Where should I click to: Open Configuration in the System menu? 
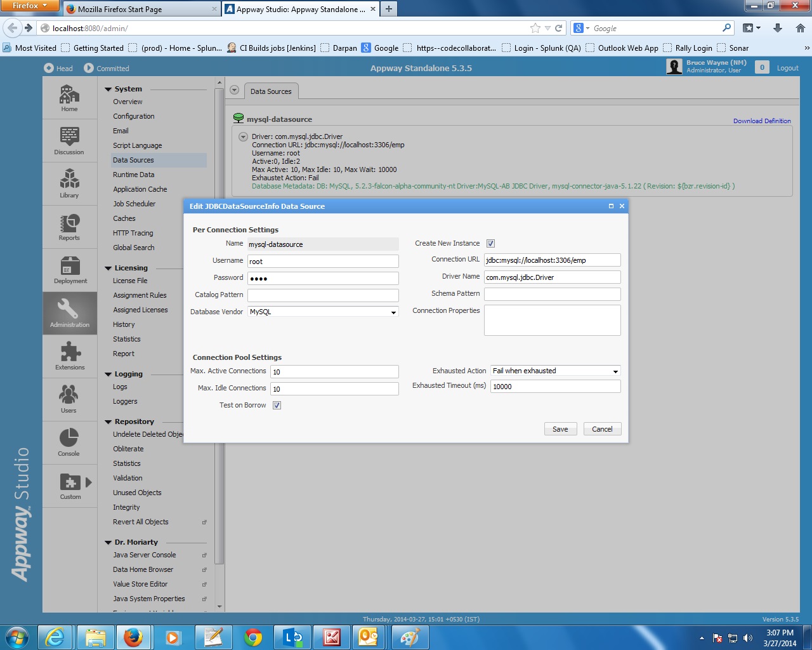[134, 116]
